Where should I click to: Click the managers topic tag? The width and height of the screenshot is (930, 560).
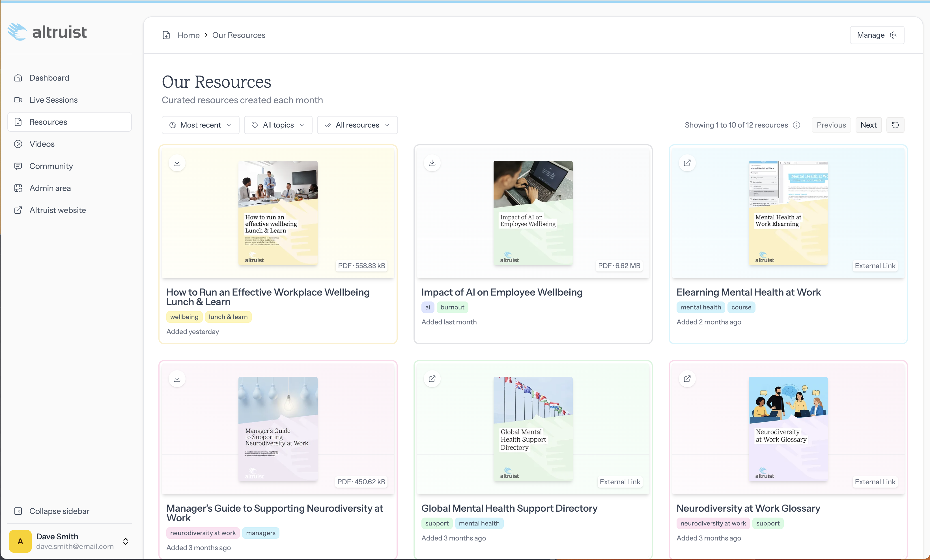click(261, 533)
